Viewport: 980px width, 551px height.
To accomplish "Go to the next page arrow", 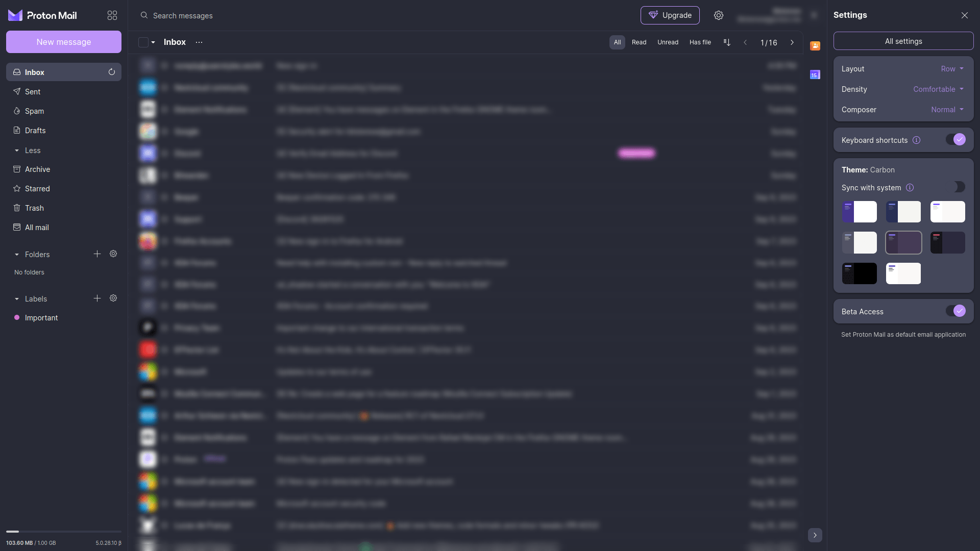I will [792, 42].
